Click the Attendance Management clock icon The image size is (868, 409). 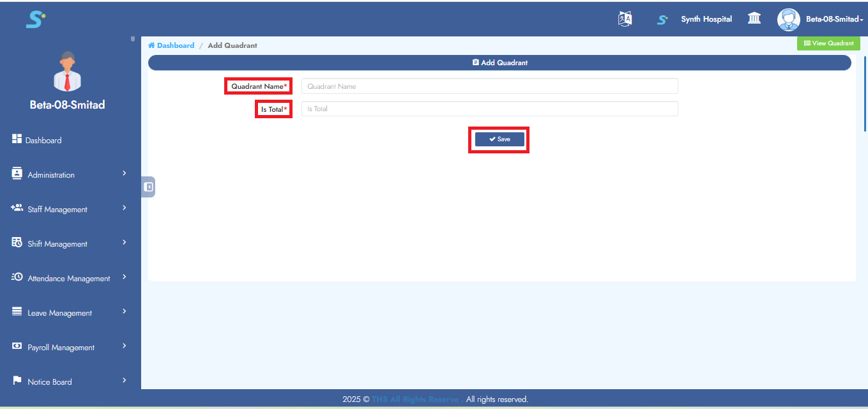17,277
